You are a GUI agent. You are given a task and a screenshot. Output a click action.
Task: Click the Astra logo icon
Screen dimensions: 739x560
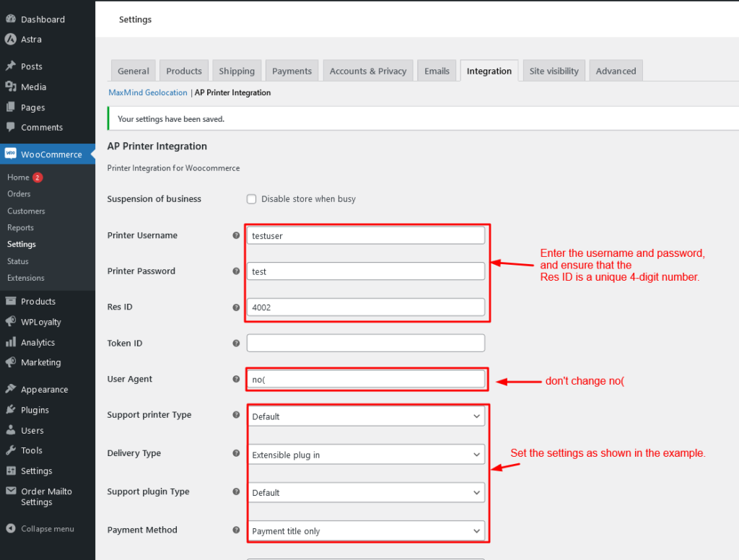[x=10, y=39]
